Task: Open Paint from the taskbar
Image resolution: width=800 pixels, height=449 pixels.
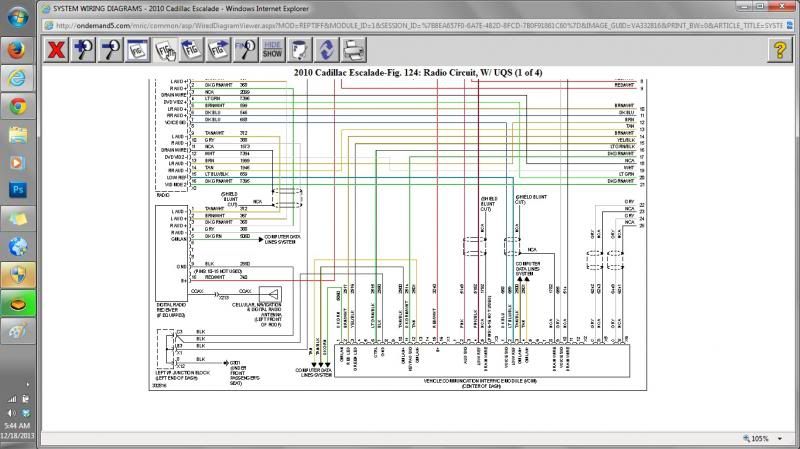Action: tap(17, 332)
